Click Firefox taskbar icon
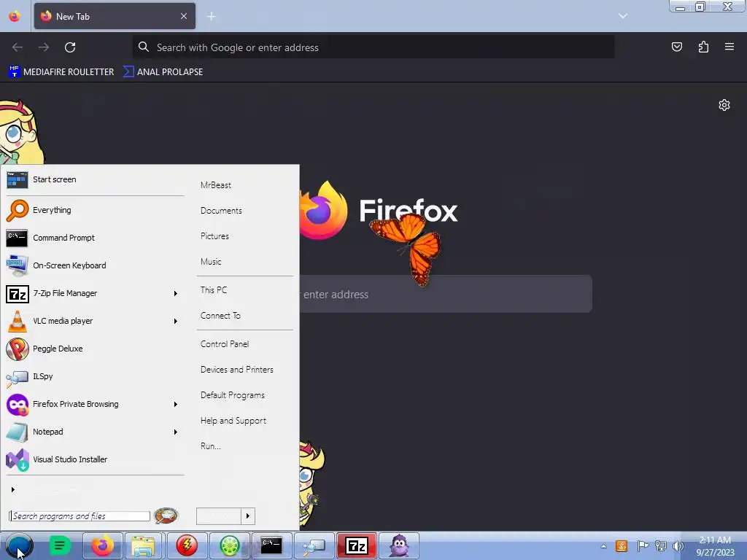 pos(103,545)
